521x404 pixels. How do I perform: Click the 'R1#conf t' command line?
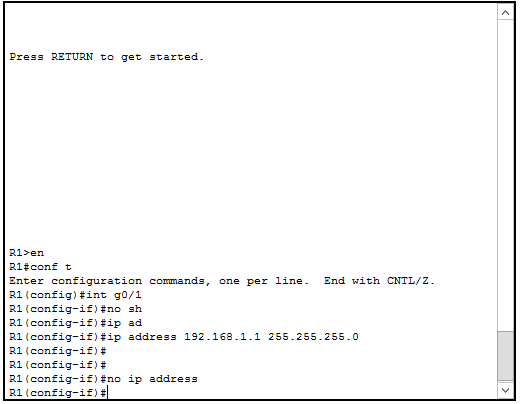click(x=40, y=267)
